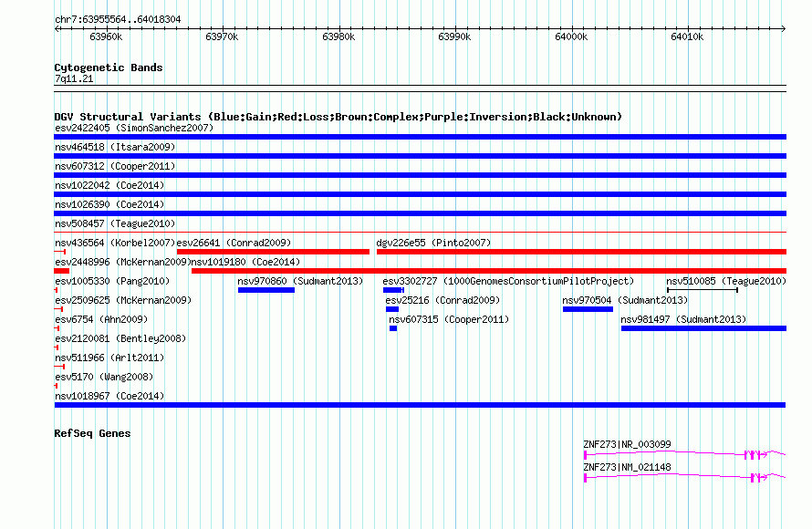
Task: Click the RefSeq Genes track title
Action: coord(92,433)
